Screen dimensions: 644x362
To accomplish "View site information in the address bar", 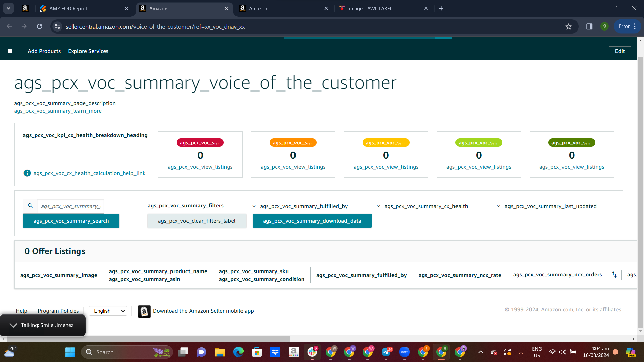I will [x=58, y=26].
